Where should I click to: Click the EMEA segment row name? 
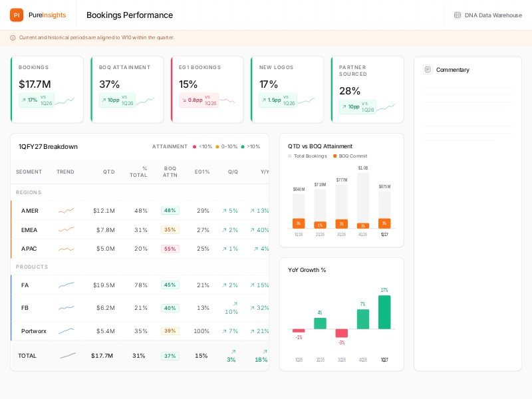pos(30,230)
